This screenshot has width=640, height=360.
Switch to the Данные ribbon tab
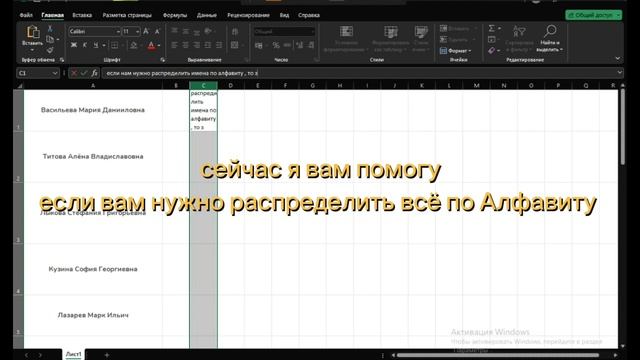click(207, 15)
